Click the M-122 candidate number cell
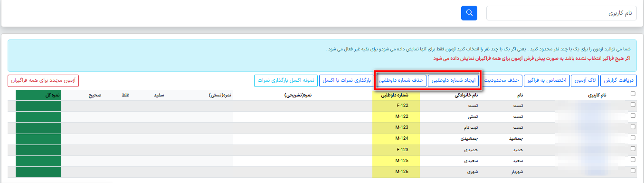 [x=396, y=117]
